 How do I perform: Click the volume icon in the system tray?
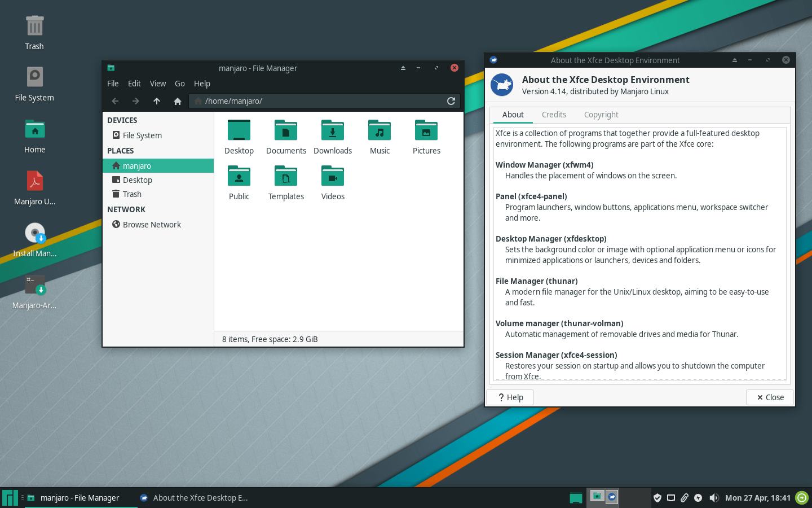(x=714, y=498)
